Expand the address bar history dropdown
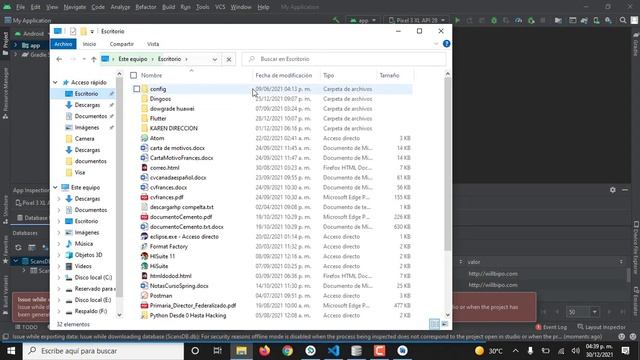 [x=215, y=59]
